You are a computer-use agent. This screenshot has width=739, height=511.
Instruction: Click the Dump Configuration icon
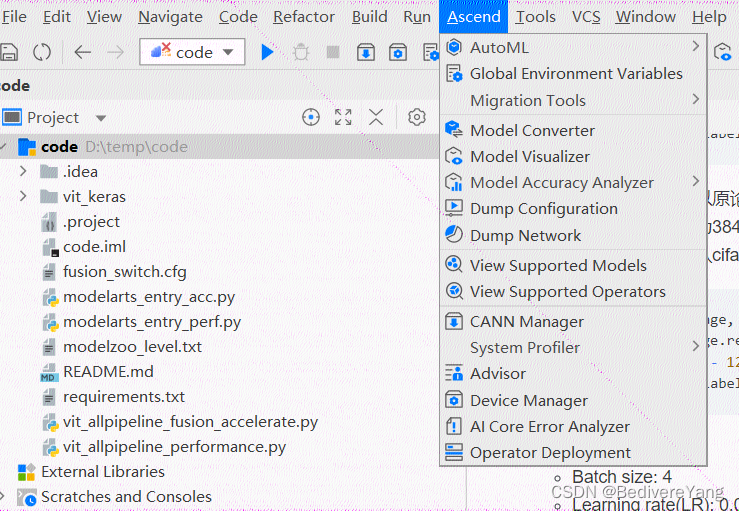click(x=454, y=208)
